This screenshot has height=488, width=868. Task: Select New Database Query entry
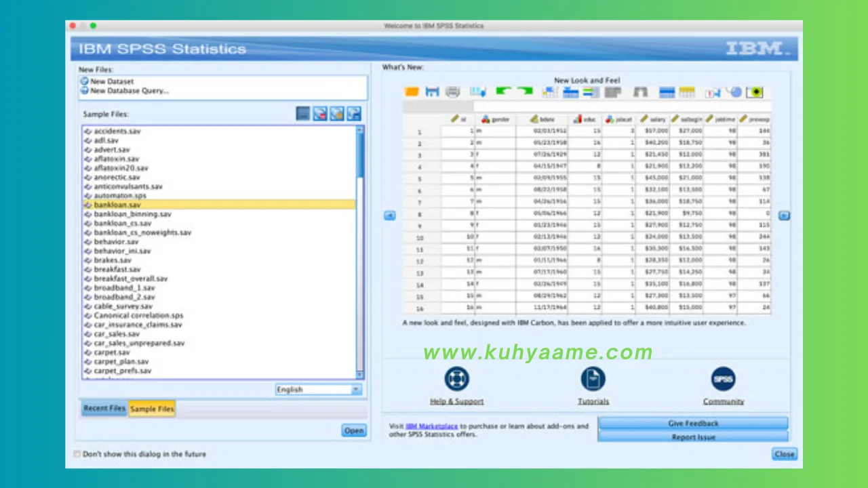[x=125, y=90]
